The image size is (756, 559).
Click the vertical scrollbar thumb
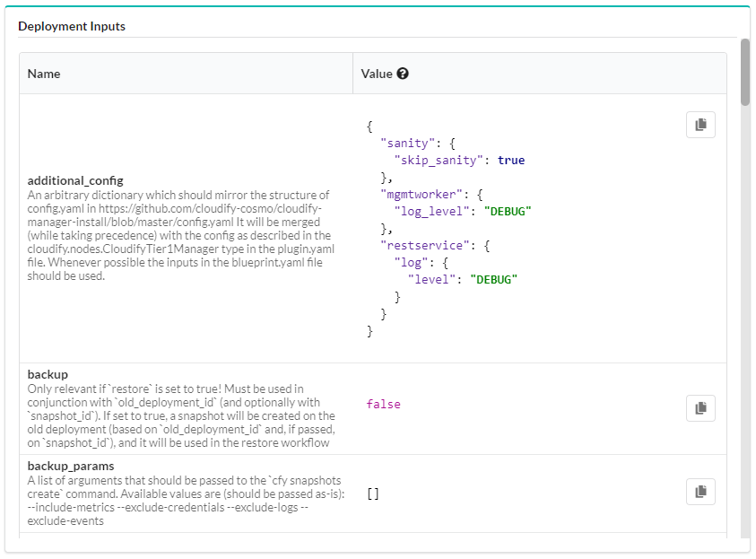(745, 72)
